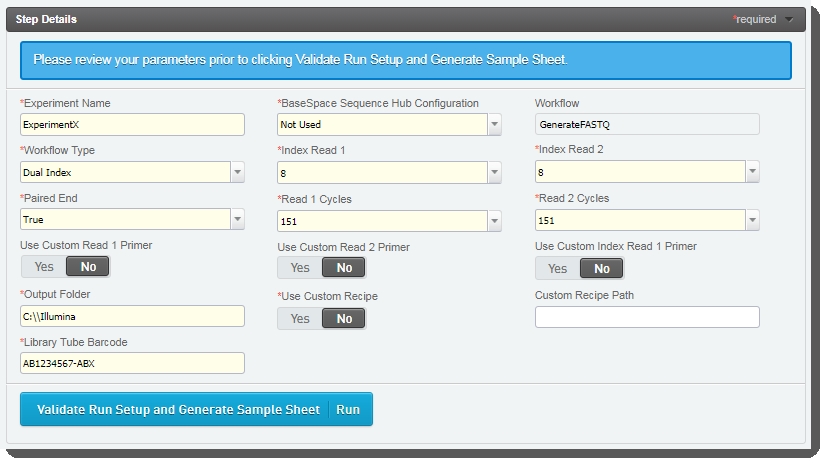Collapse the Step Details header arrow
The height and width of the screenshot is (464, 826).
(x=789, y=19)
